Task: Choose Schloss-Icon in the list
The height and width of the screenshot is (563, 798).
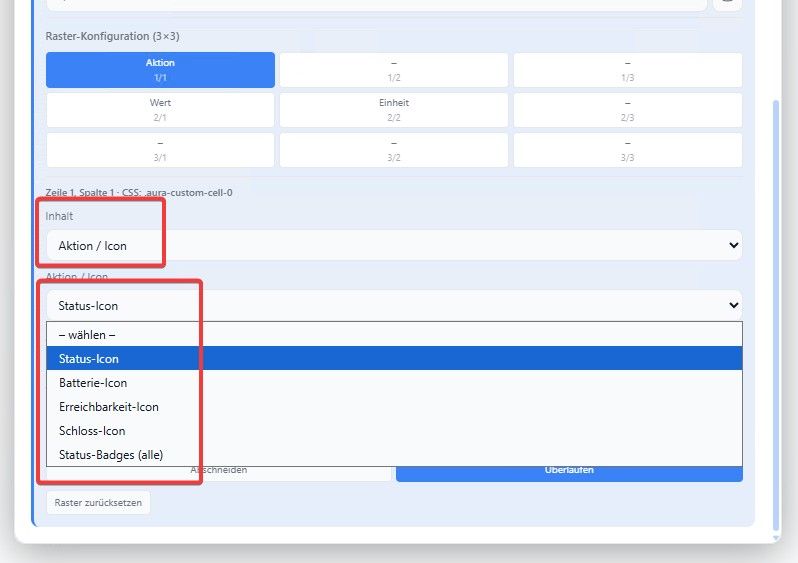Action: 394,431
